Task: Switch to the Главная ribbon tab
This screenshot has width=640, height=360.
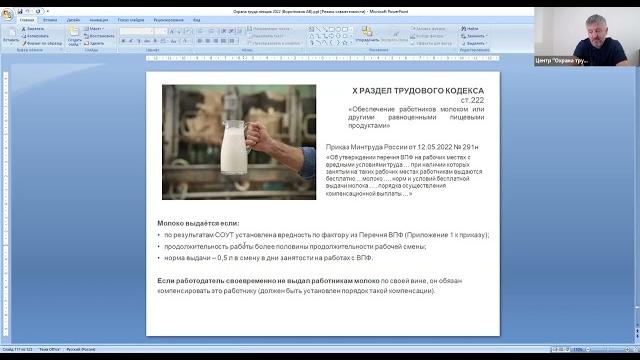Action: (27, 20)
